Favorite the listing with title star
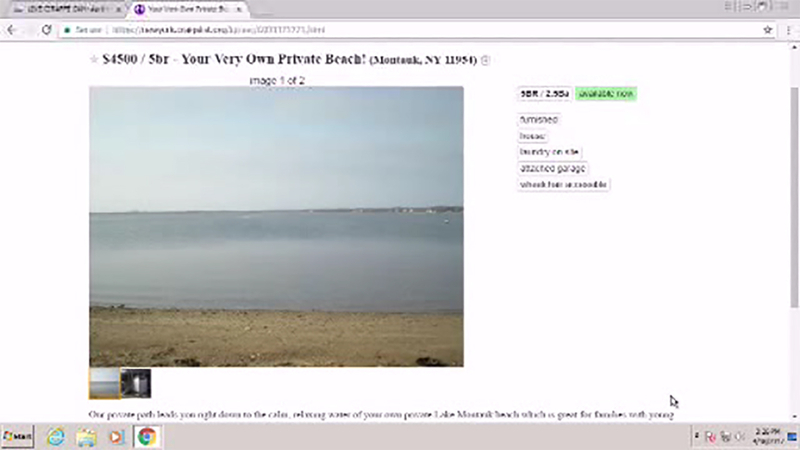Image resolution: width=800 pixels, height=450 pixels. 94,59
